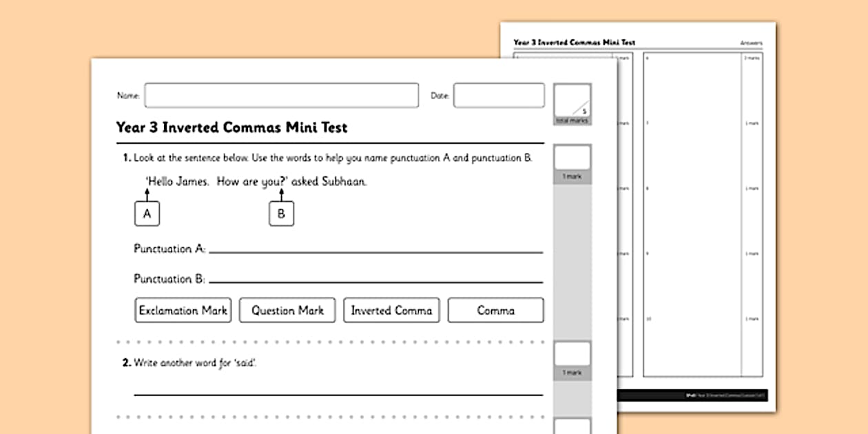Click the question 2 mark box
Screen dimensions: 868x434
572,354
